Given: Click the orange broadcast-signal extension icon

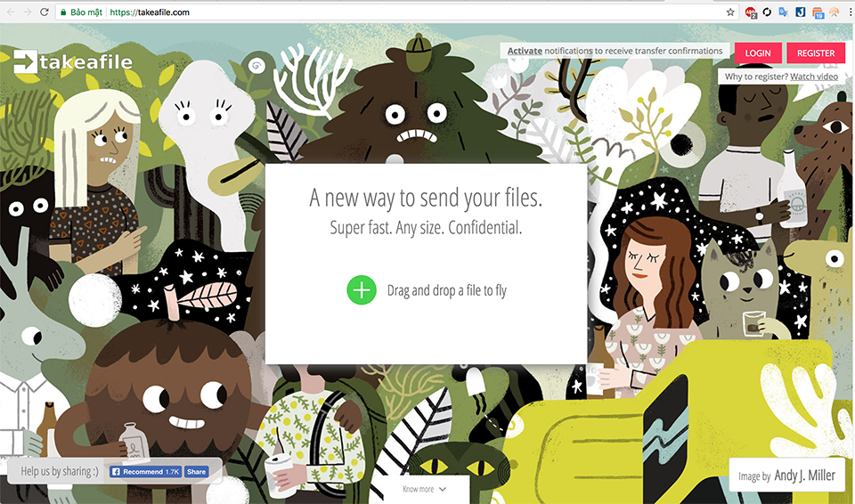Looking at the screenshot, I should click(x=835, y=12).
